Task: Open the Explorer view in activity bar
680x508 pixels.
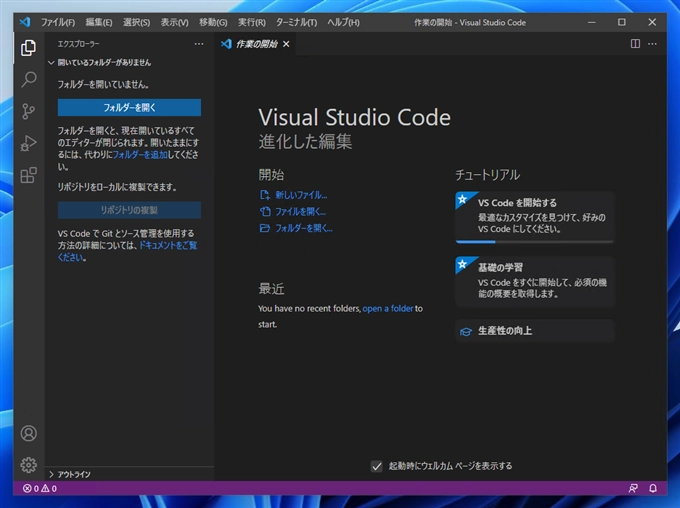Action: click(28, 47)
